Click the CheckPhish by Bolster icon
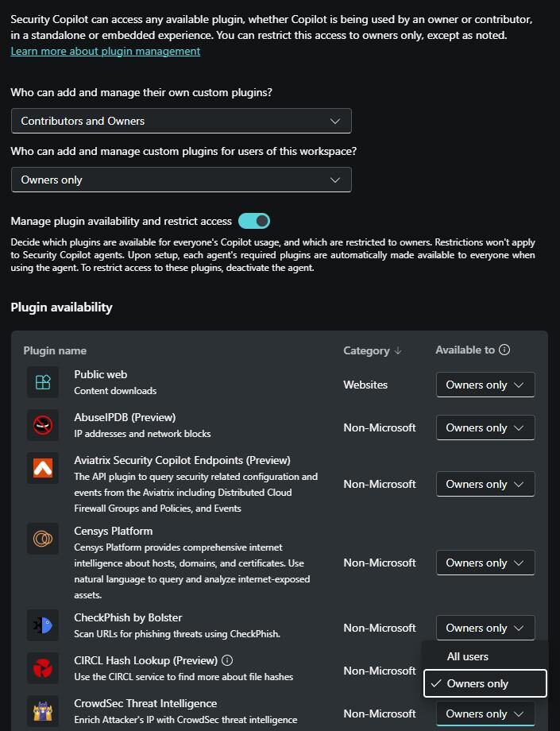 [43, 625]
